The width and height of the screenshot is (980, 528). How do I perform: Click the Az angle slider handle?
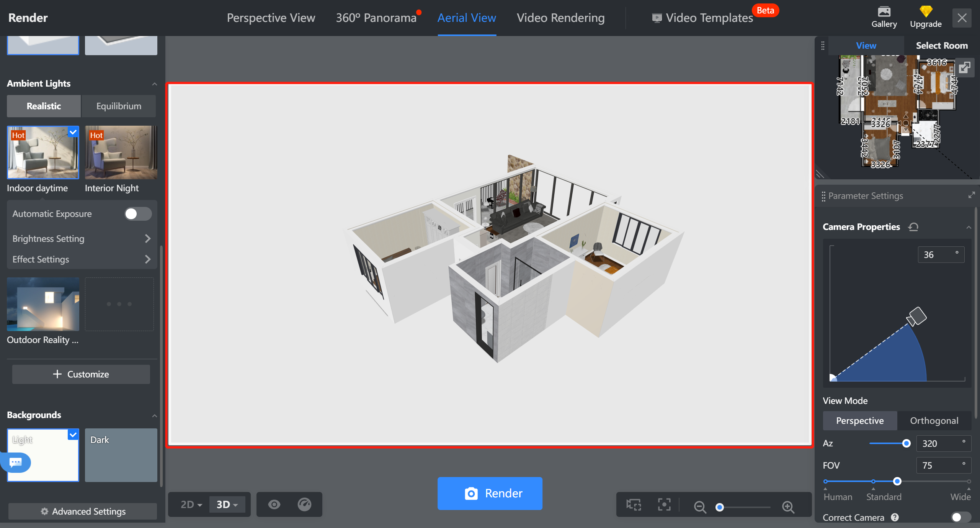(x=906, y=443)
